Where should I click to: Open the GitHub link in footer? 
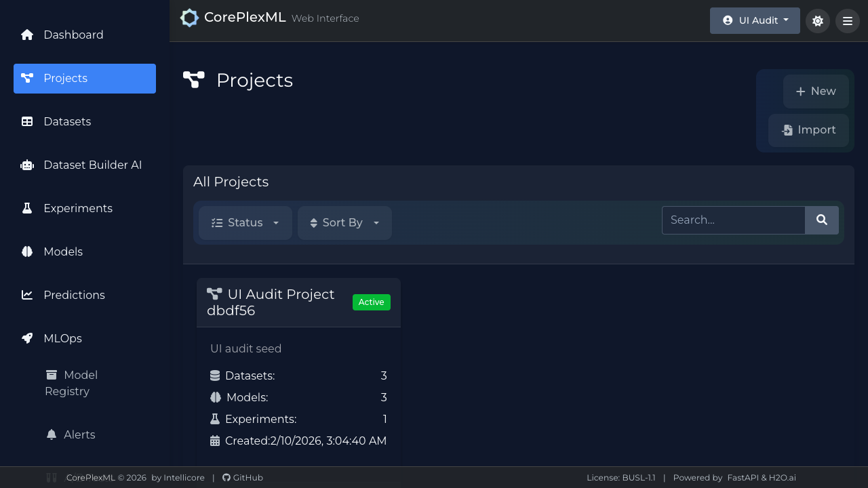click(x=243, y=478)
